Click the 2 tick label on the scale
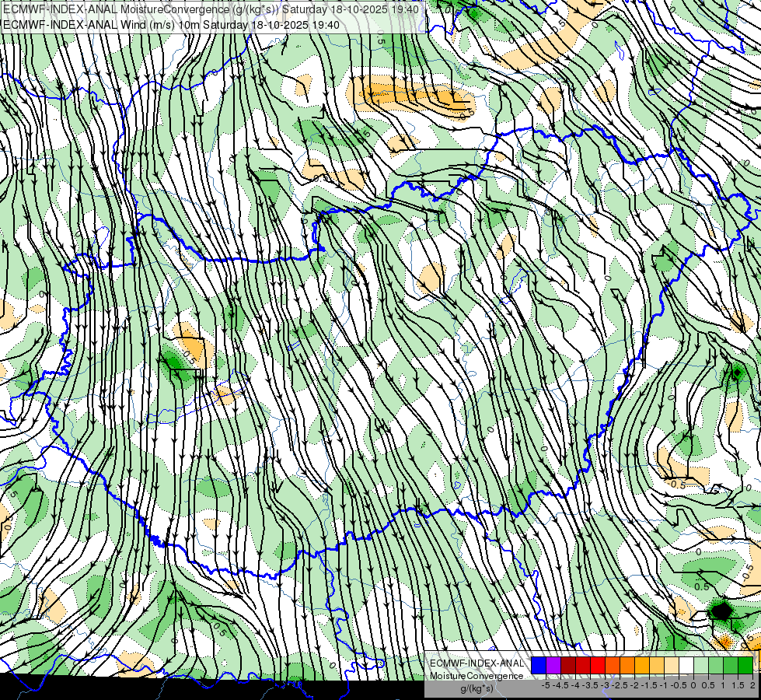Viewport: 761px width, 700px height. (752, 685)
